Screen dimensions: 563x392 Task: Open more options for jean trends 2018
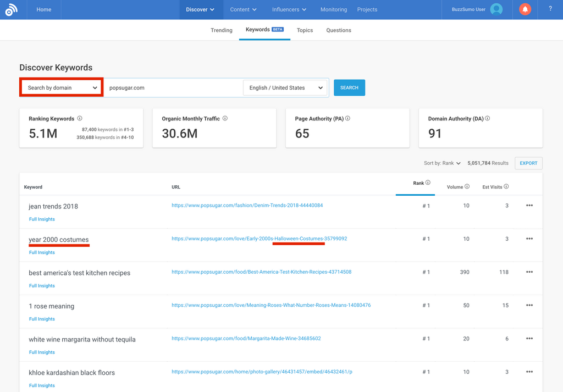click(529, 206)
